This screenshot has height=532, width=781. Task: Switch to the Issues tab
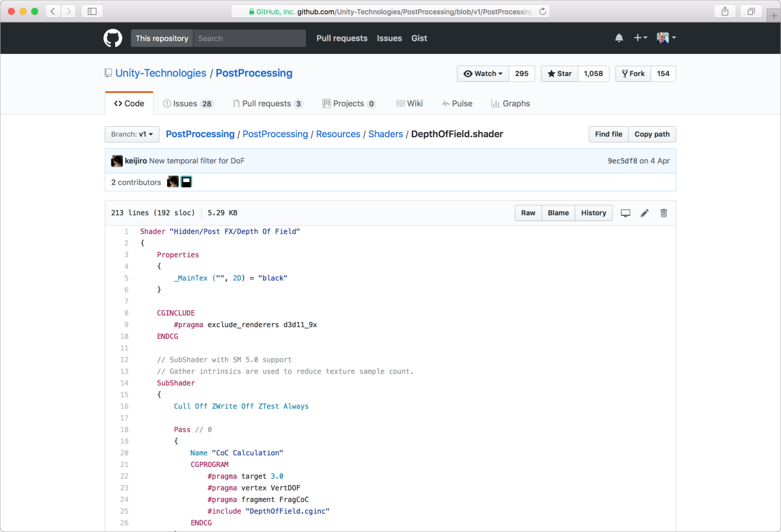tap(188, 103)
